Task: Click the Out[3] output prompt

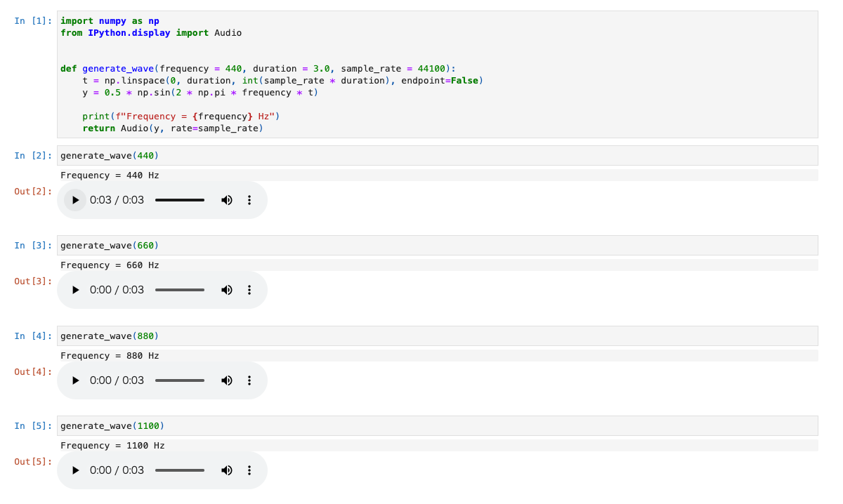Action: (x=33, y=281)
